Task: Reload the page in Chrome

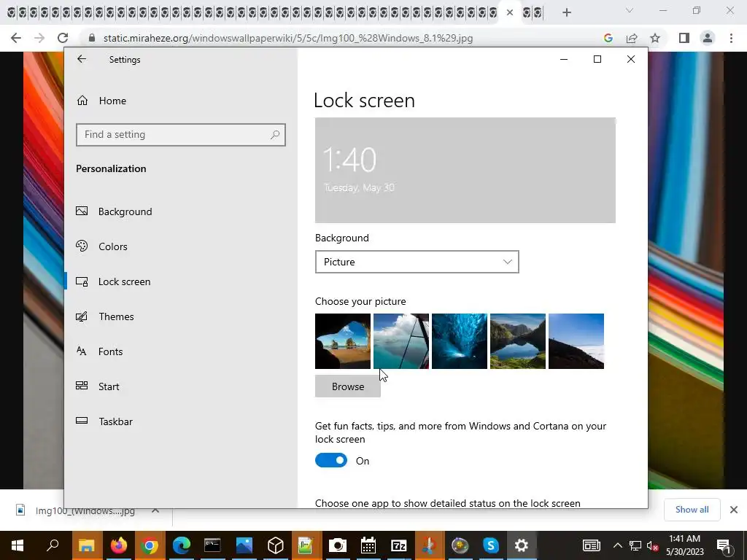Action: (x=63, y=38)
